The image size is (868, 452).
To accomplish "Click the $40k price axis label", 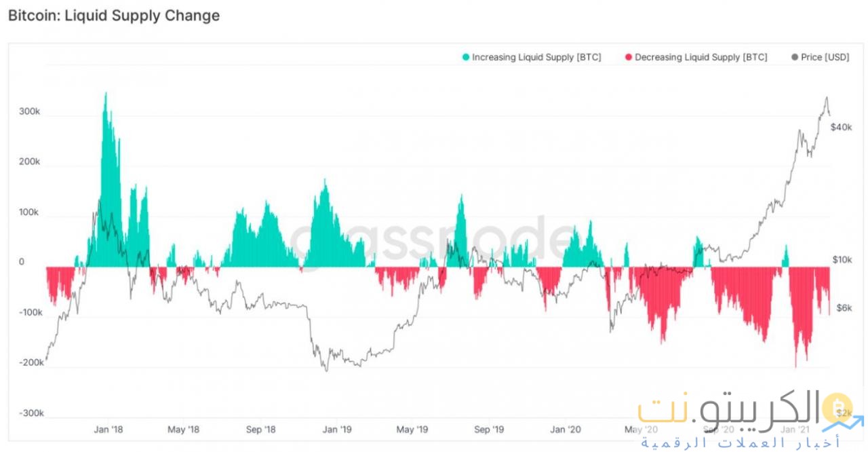I will pyautogui.click(x=841, y=128).
